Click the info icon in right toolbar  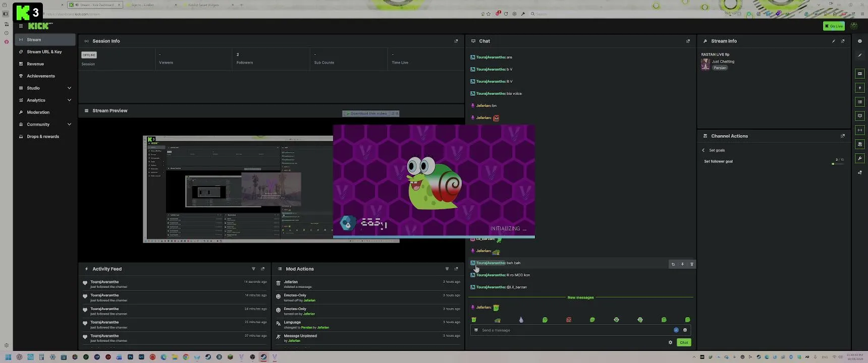click(x=860, y=41)
